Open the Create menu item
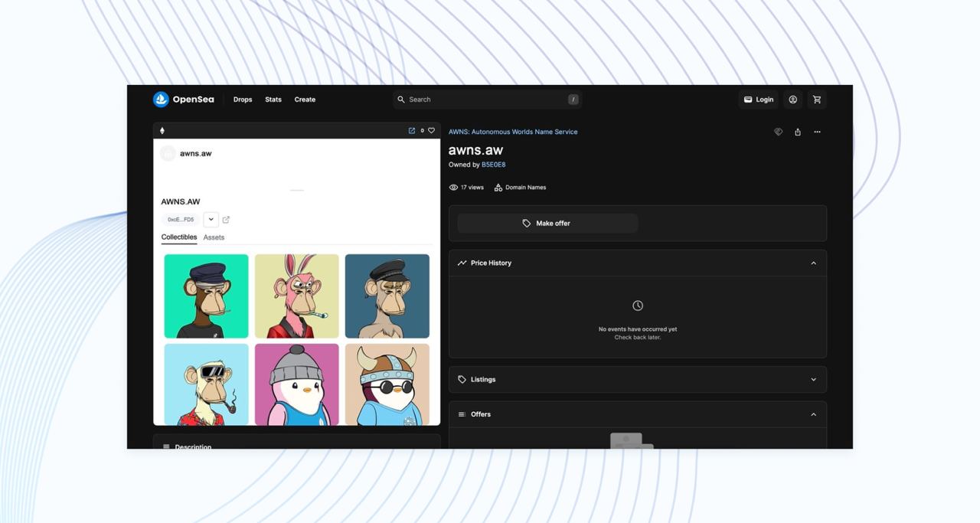The image size is (980, 523). [x=305, y=100]
